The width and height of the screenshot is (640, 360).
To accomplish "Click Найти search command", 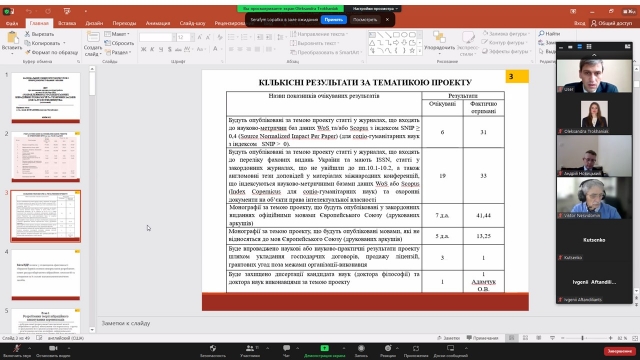I will point(549,33).
